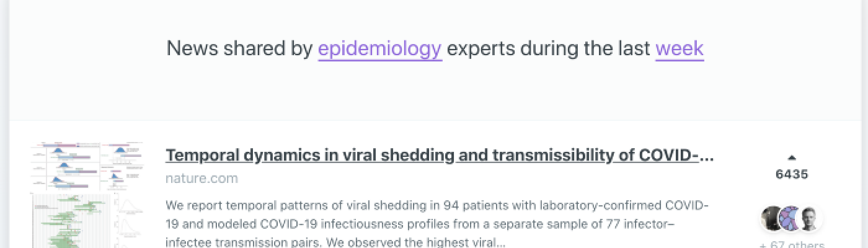Change the week time range selector
Screen dimensions: 868x248
pos(680,48)
